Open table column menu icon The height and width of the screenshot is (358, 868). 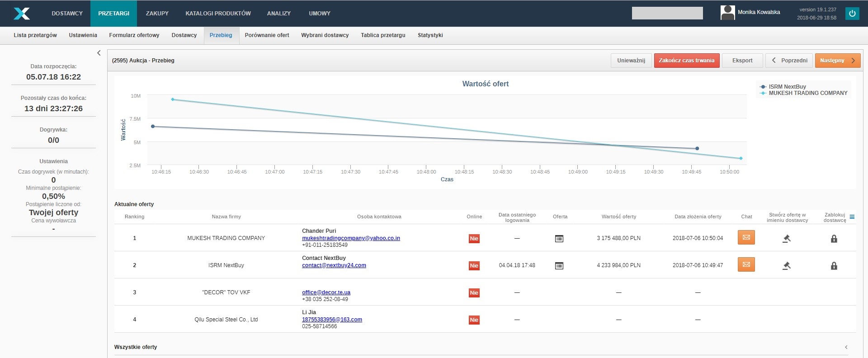click(x=852, y=217)
